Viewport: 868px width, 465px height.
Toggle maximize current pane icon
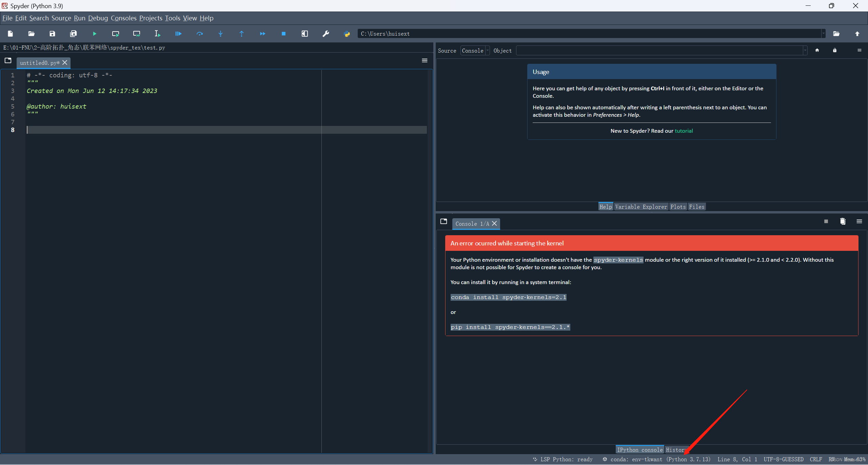coord(305,34)
